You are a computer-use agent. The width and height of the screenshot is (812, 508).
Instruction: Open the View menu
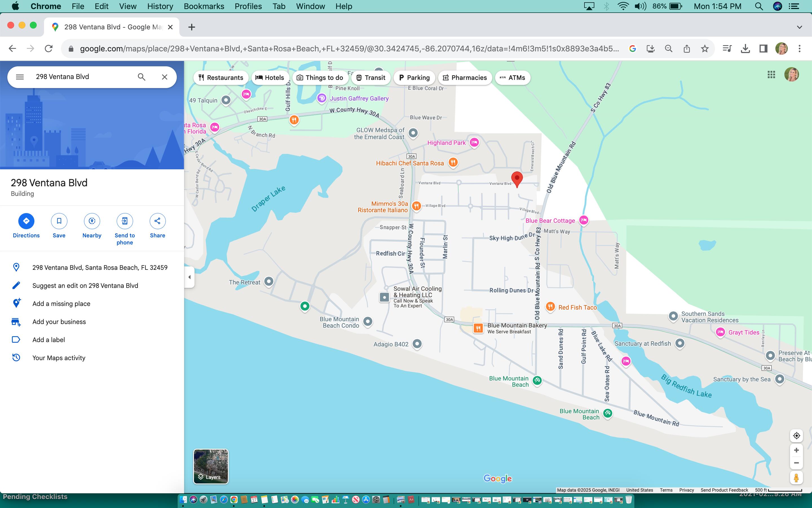[128, 6]
